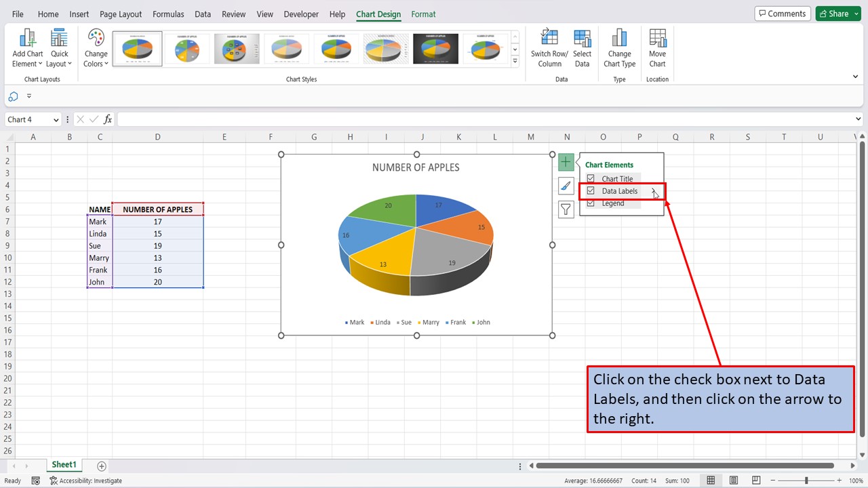Open the Select Data dialog
This screenshot has height=488, width=868.
[x=582, y=47]
